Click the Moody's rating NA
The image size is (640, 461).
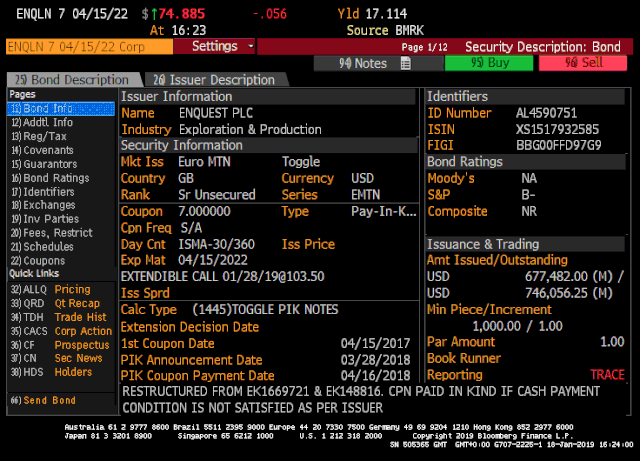(x=529, y=178)
